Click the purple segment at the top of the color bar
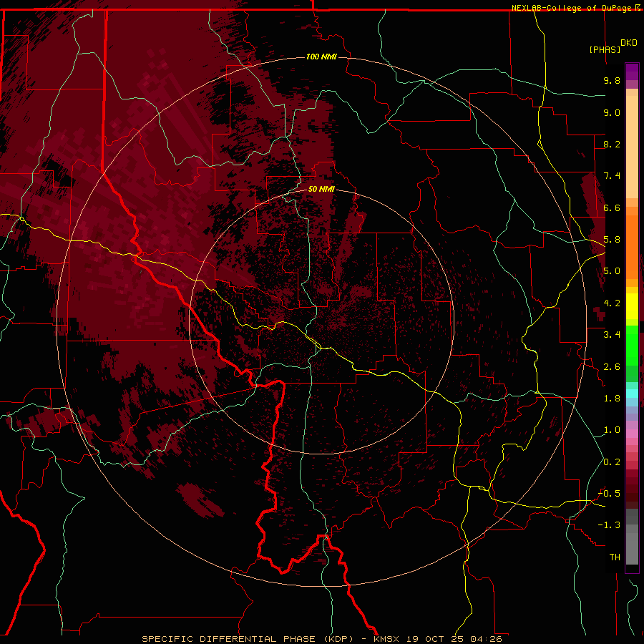 click(632, 72)
